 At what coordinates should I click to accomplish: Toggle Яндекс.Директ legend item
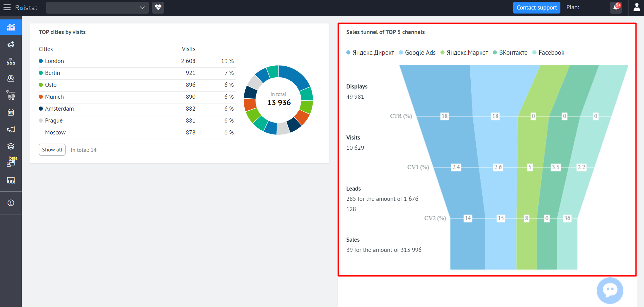click(x=370, y=52)
